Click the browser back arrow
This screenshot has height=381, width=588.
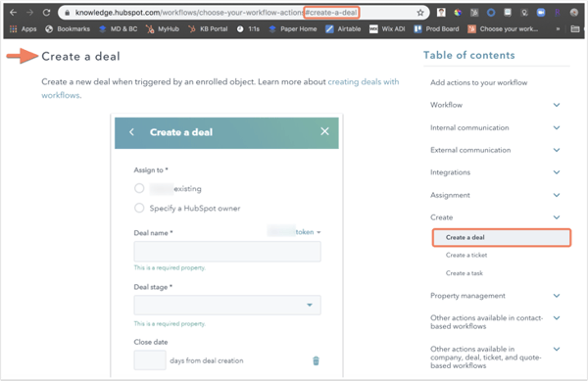pyautogui.click(x=13, y=13)
